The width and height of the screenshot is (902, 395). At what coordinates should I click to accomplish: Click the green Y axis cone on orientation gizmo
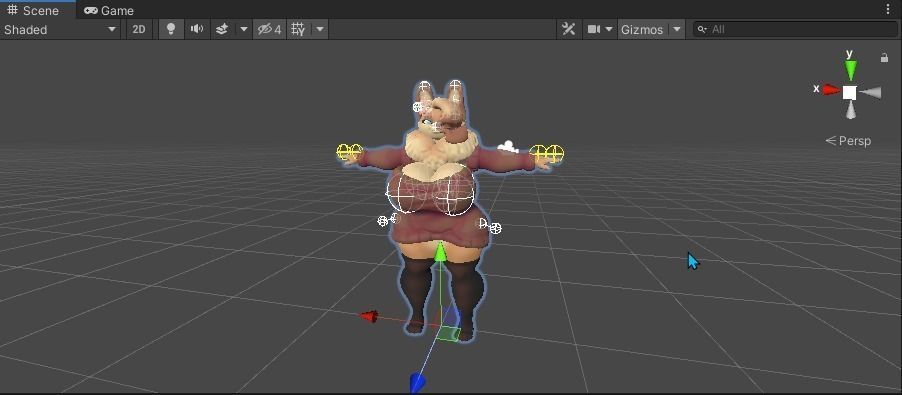[x=850, y=69]
